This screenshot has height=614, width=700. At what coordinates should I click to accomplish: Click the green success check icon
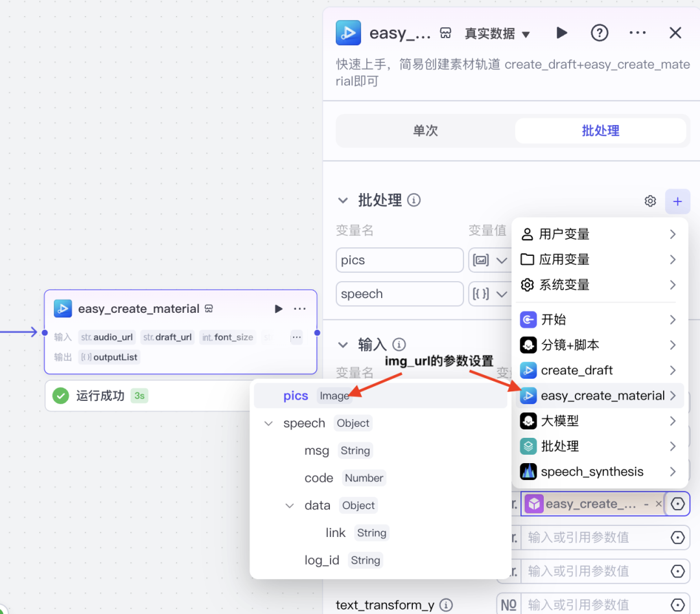click(x=61, y=396)
